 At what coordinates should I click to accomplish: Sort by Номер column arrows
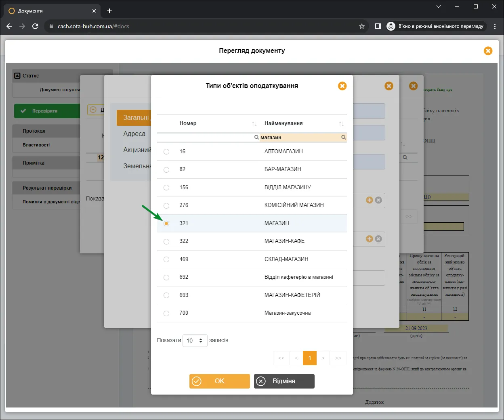[254, 123]
